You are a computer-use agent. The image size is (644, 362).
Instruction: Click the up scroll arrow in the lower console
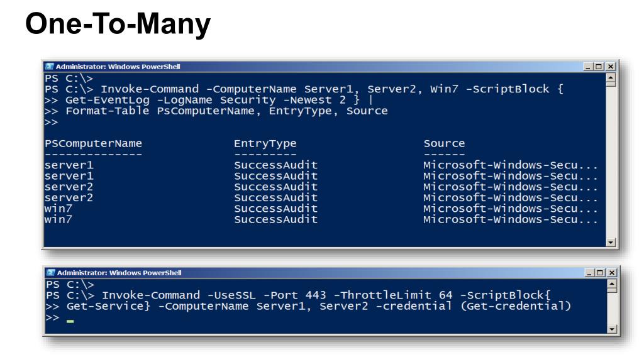(x=613, y=283)
